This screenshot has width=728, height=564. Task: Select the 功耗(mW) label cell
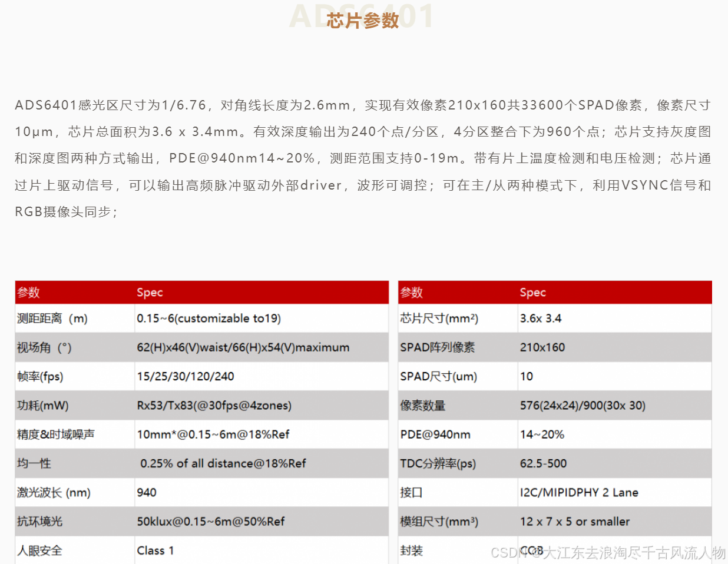[75, 405]
